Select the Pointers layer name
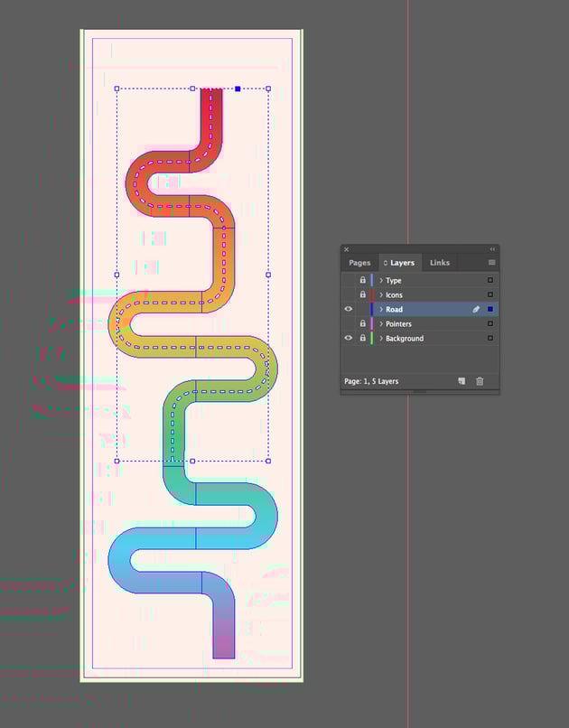 [398, 323]
